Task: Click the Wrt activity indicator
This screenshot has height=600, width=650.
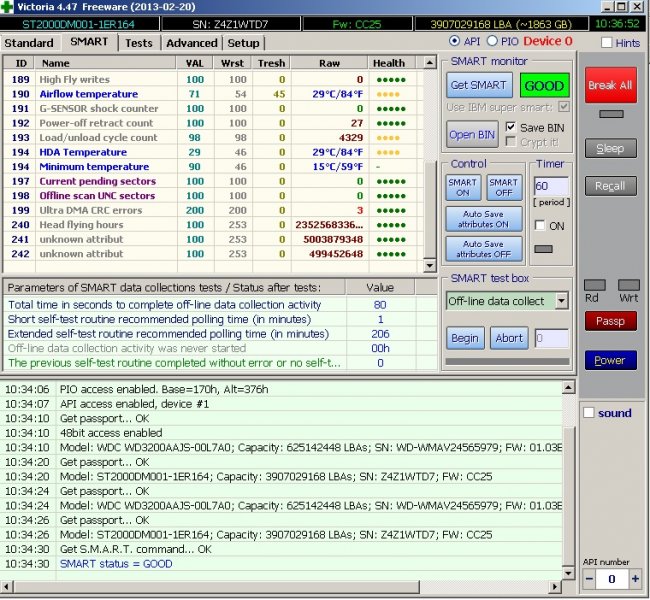Action: click(628, 285)
